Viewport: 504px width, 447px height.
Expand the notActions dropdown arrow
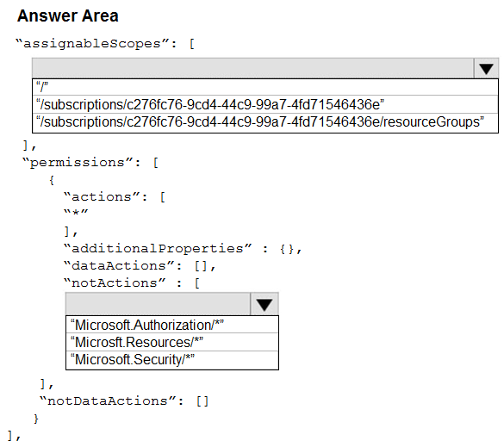point(264,304)
